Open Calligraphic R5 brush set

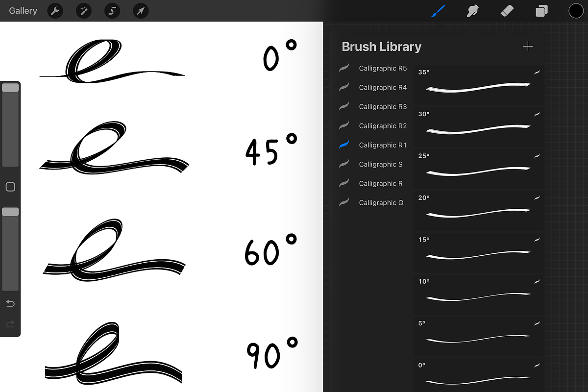(x=373, y=68)
